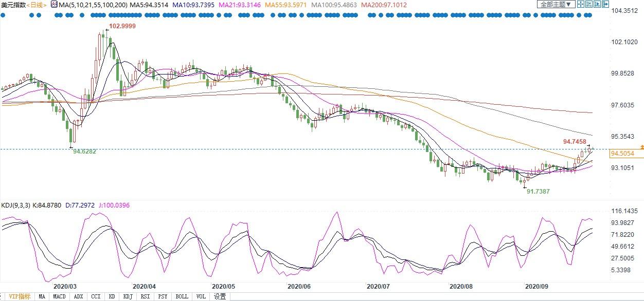Viewport: 644px width, 301px height.
Task: Select the CCI indicator tab
Action: coord(96,296)
